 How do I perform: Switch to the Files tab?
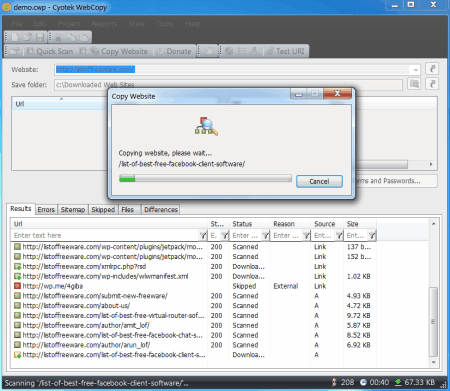(128, 210)
